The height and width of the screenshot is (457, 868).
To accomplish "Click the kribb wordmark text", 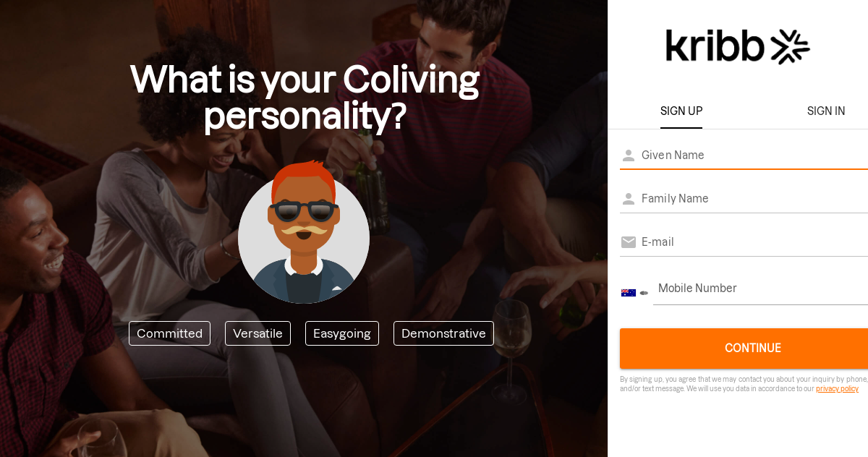I will pyautogui.click(x=715, y=46).
